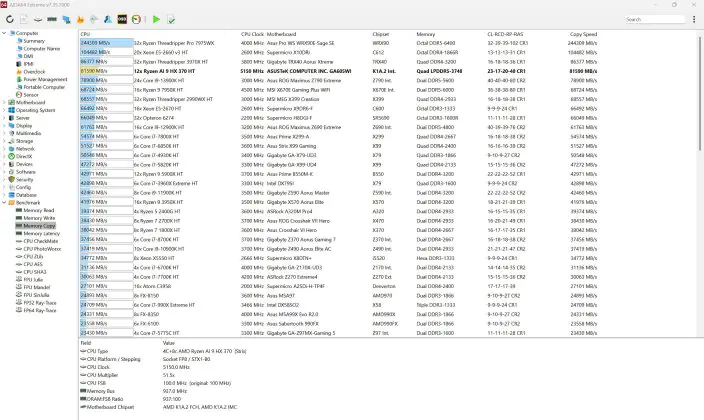Collapse the Computer tree node
704x420 pixels.
4,33
